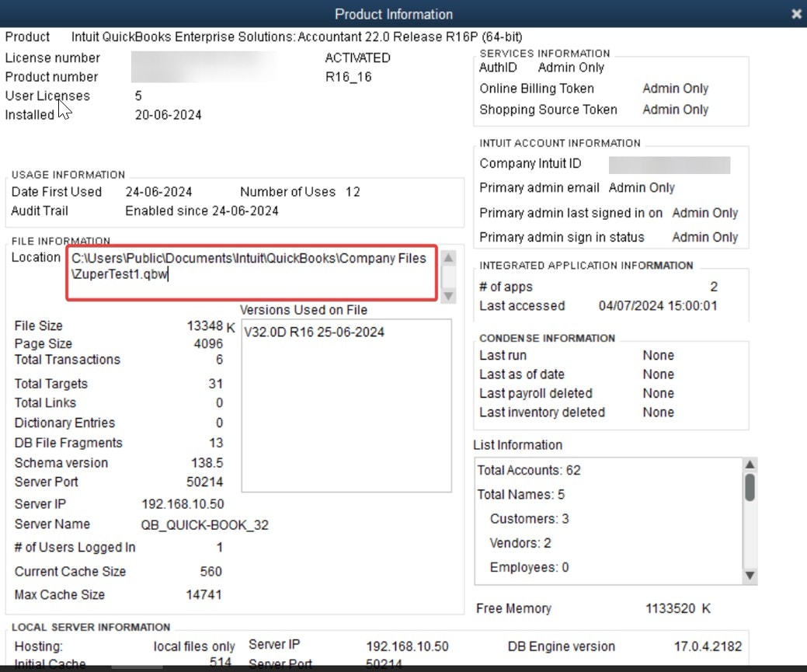Select the 'V32.0D R16 25-06-2024' version entry

click(314, 333)
